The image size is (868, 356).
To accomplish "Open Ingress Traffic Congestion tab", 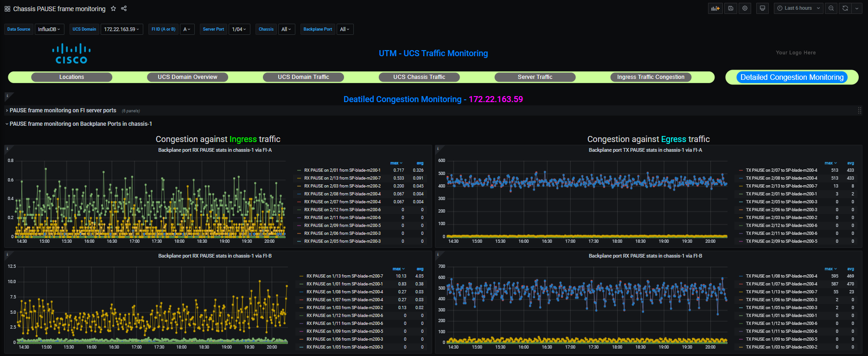I will coord(651,77).
